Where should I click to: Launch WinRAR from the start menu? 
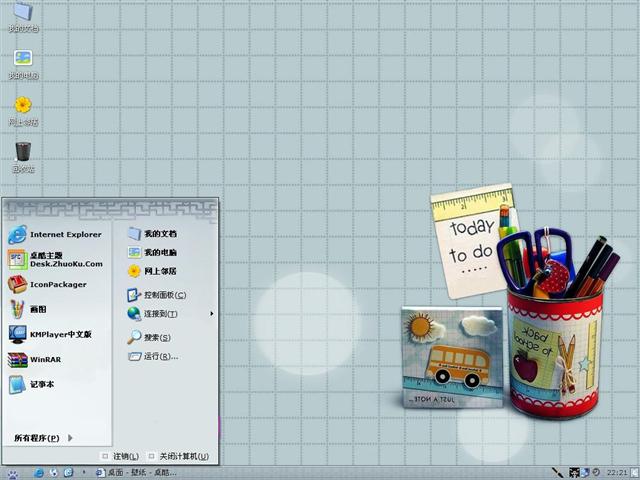(x=35, y=360)
